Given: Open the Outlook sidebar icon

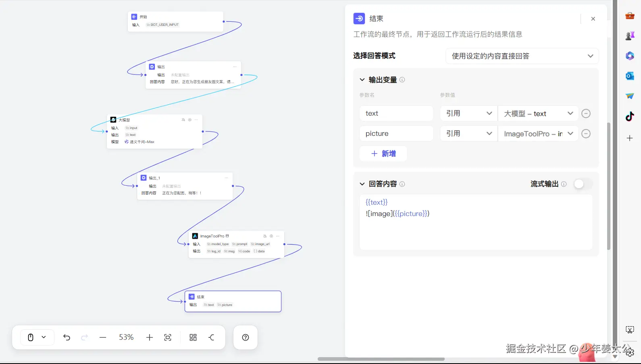Looking at the screenshot, I should [x=630, y=76].
